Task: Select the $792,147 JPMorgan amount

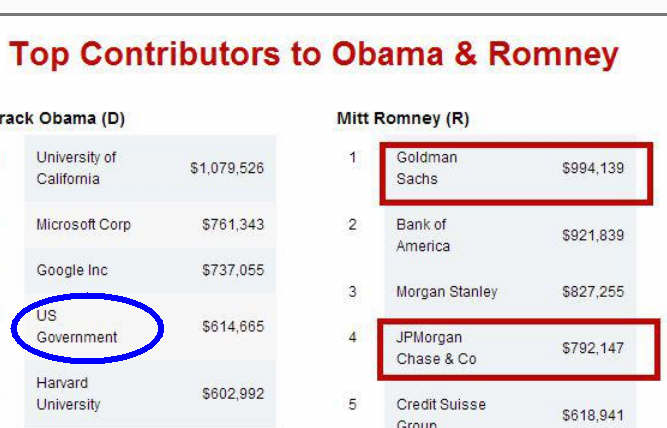Action: (x=593, y=348)
